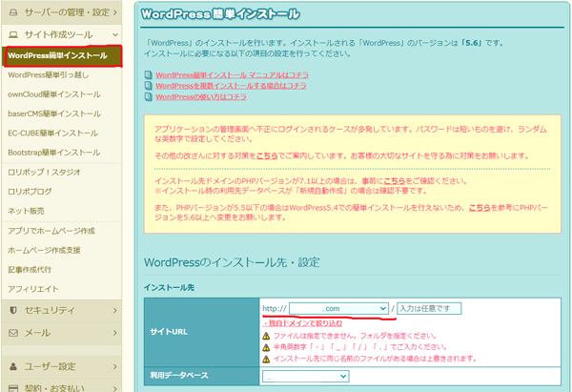Click こちら link about PHP 7.1以上
The image size is (572, 392).
[x=395, y=181]
